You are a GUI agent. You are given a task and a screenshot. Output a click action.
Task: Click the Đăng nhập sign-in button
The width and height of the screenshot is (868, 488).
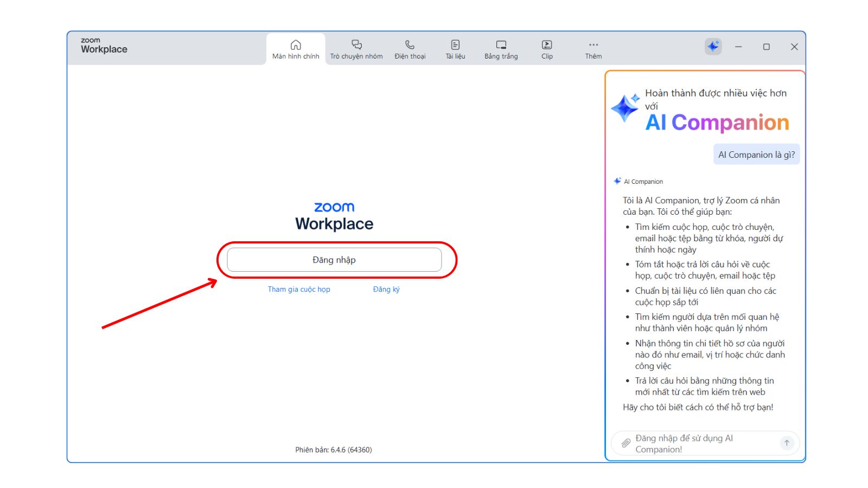coord(334,260)
